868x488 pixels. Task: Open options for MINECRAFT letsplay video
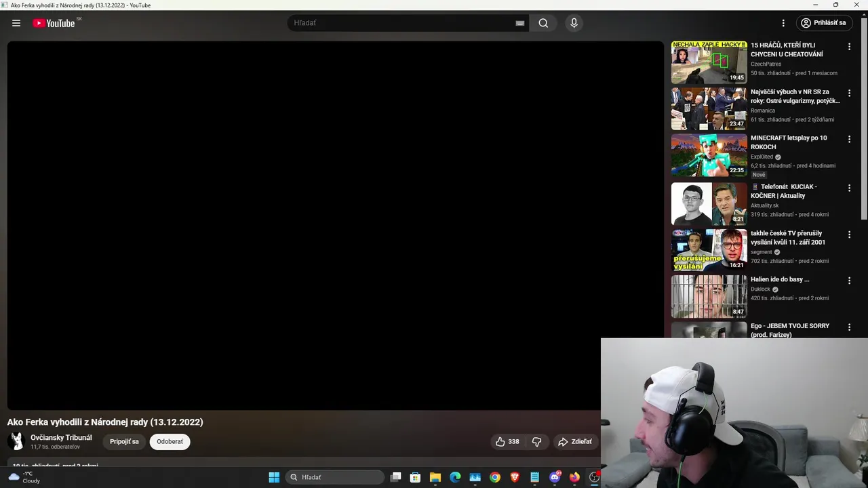tap(849, 139)
